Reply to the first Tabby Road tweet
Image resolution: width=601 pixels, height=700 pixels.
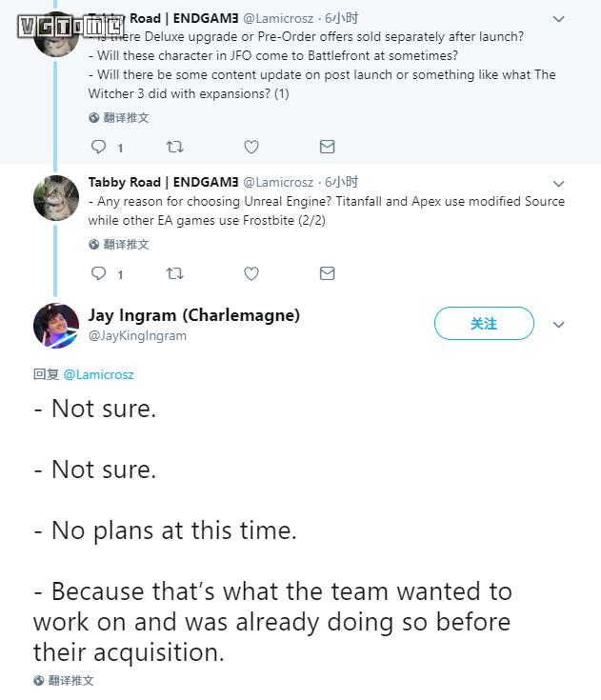coord(98,147)
